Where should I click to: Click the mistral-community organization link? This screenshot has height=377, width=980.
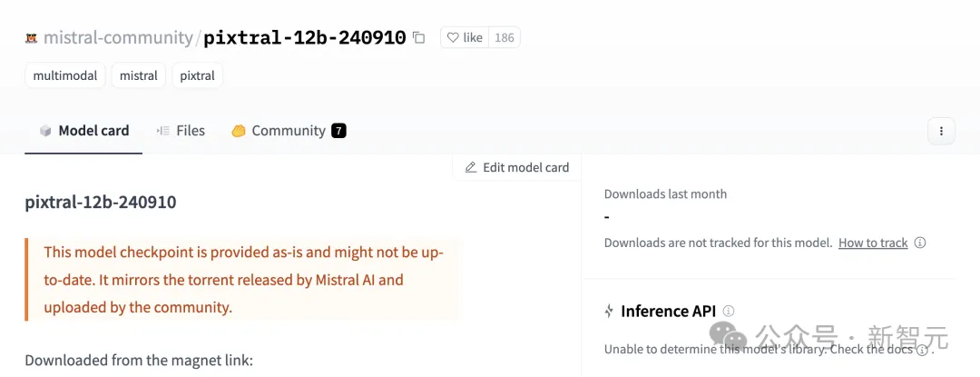pyautogui.click(x=118, y=38)
